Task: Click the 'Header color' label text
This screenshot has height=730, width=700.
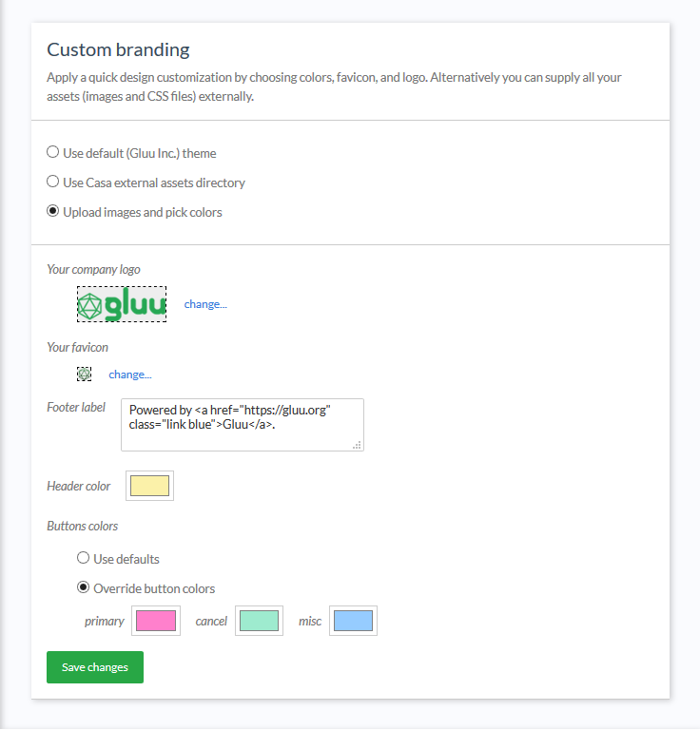Action: (x=79, y=486)
